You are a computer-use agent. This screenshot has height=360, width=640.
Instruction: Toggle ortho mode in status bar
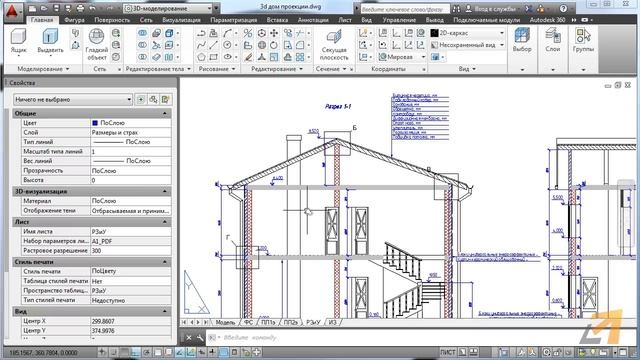(x=135, y=352)
